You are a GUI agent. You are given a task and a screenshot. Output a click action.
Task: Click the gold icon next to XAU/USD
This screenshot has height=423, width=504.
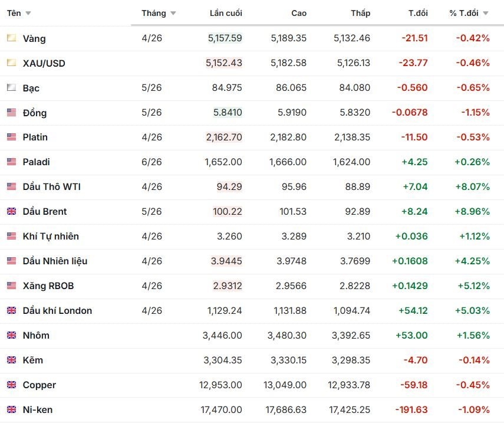[11, 63]
